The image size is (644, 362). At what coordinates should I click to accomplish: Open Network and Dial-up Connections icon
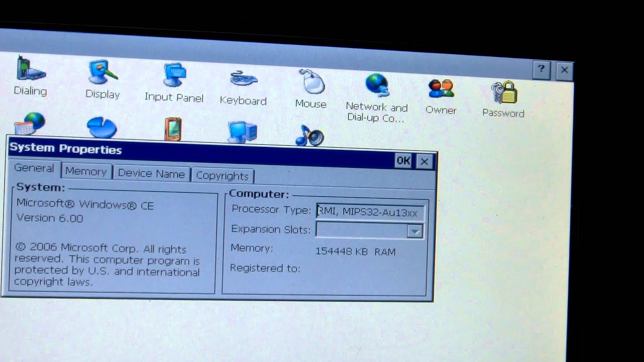[376, 98]
